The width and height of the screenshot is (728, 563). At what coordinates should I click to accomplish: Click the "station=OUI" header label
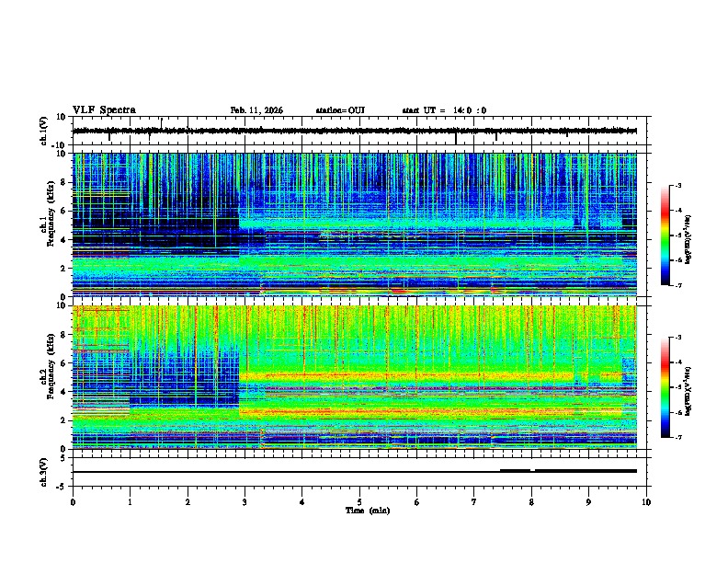pyautogui.click(x=340, y=110)
